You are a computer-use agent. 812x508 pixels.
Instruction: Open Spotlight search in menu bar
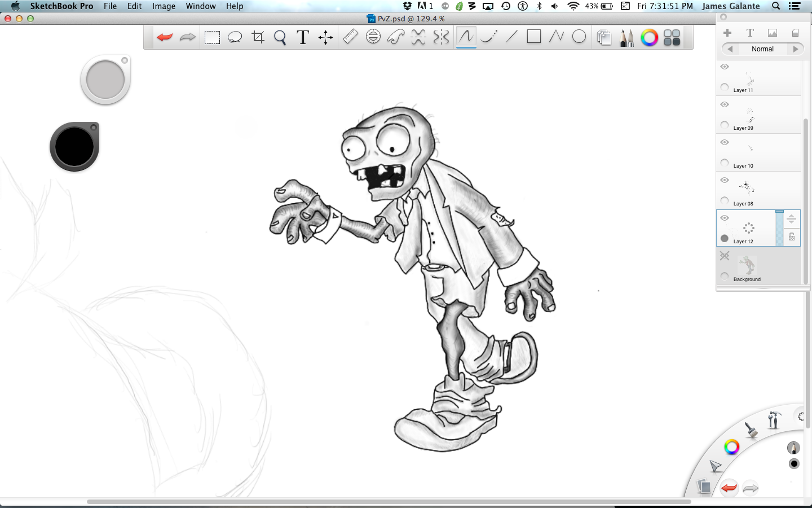coord(776,6)
